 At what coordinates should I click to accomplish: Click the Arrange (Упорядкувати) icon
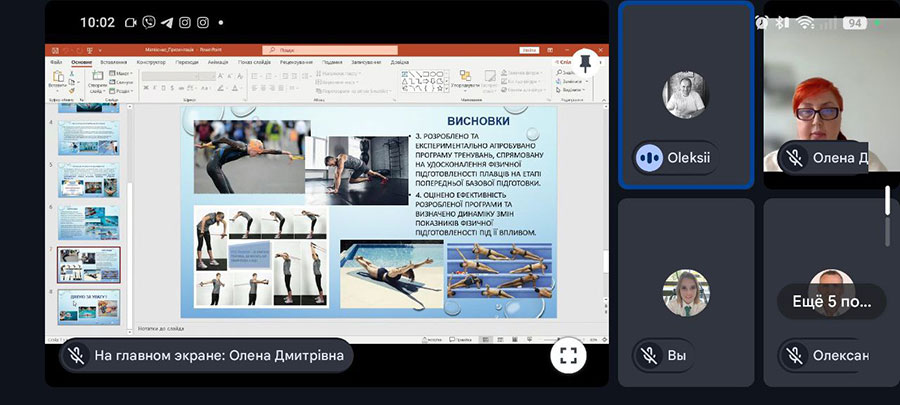(465, 76)
